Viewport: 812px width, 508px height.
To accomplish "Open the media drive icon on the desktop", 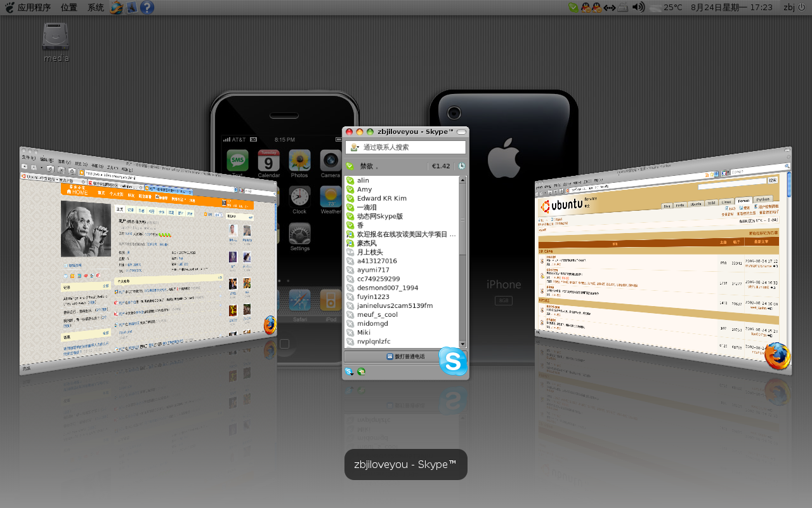I will point(56,41).
